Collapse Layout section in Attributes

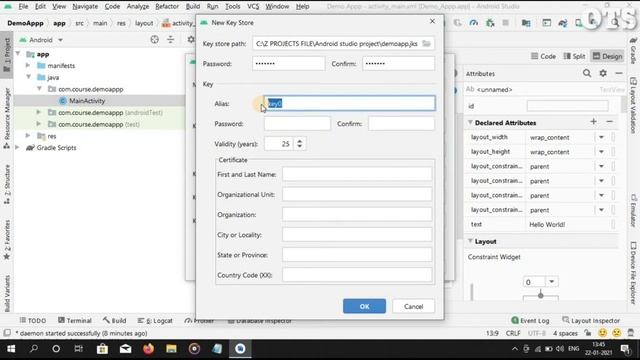(470, 241)
